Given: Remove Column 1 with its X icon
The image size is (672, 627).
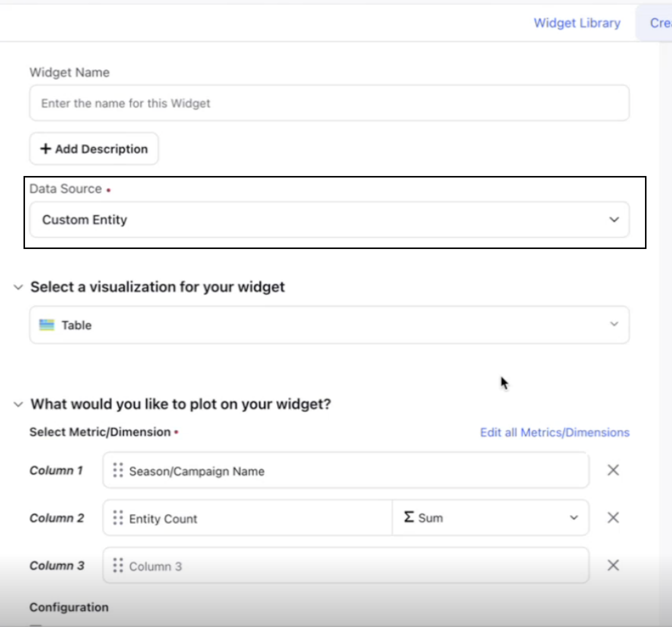Looking at the screenshot, I should point(613,470).
